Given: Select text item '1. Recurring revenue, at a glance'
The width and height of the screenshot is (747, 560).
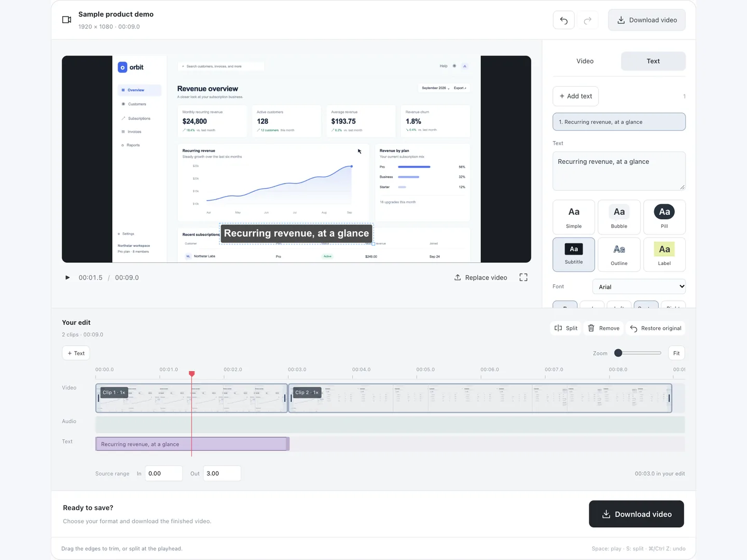Looking at the screenshot, I should 619,122.
